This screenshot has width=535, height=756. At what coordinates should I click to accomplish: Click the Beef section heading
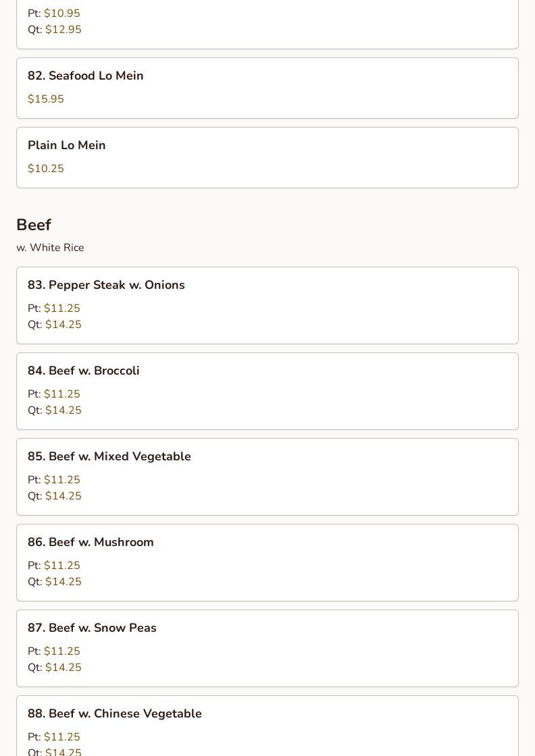click(x=34, y=225)
